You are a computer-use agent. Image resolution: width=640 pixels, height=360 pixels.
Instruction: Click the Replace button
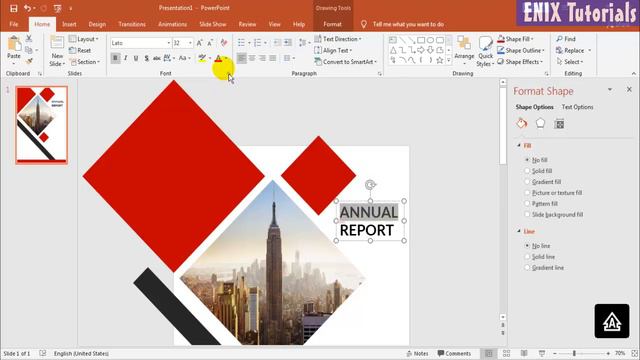coord(570,50)
